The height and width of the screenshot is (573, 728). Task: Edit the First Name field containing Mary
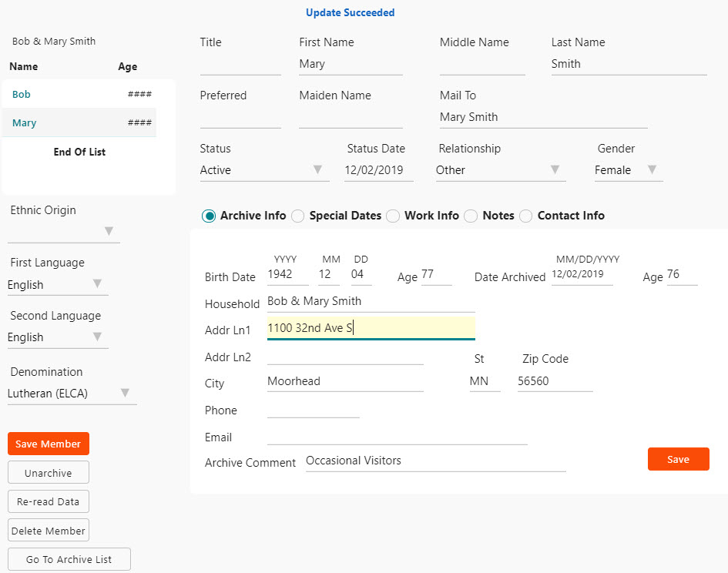click(351, 65)
